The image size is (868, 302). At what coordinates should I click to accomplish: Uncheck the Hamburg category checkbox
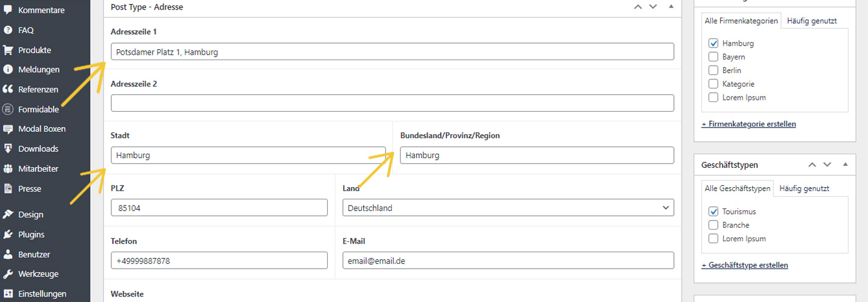(713, 44)
